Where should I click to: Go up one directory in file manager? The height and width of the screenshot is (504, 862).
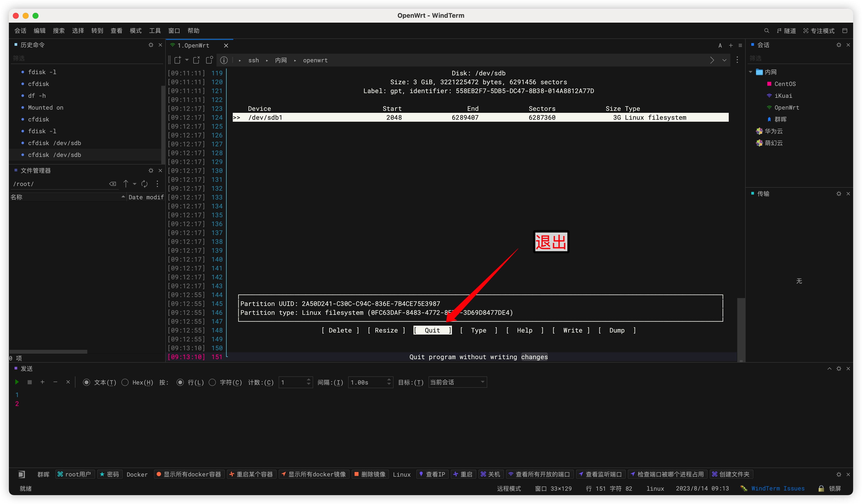[x=126, y=184]
